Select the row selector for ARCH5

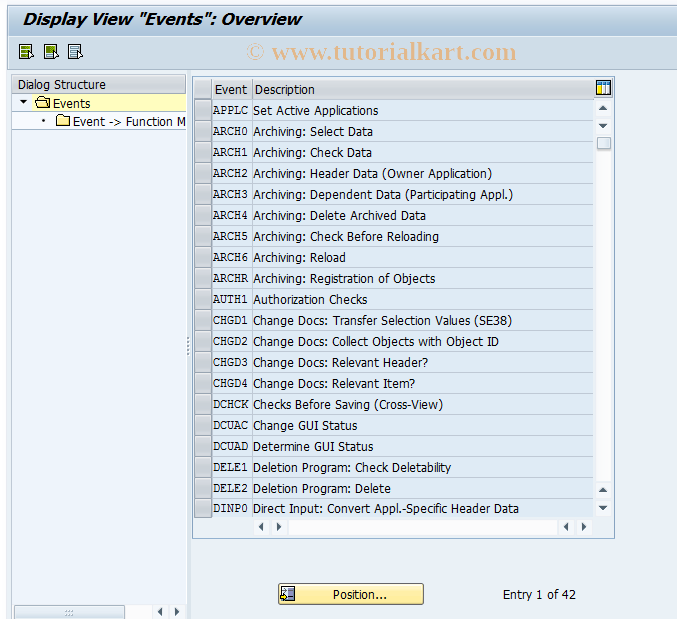pos(202,236)
